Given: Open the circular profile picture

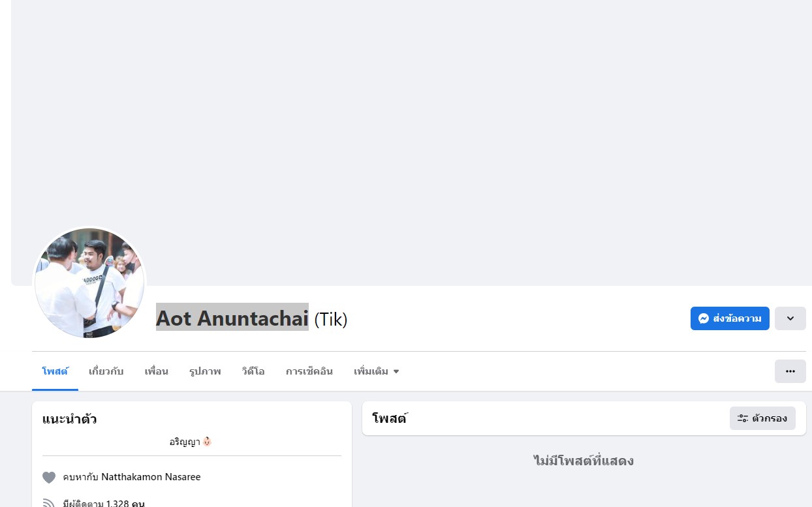Looking at the screenshot, I should tap(89, 283).
